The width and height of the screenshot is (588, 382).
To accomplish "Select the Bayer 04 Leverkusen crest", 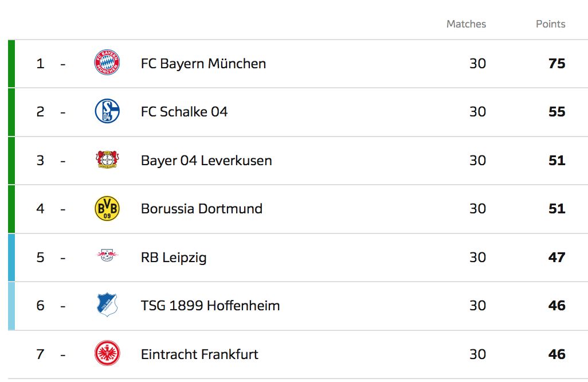I will 107,160.
